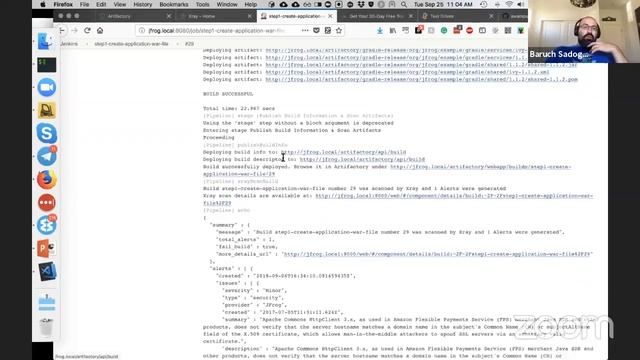This screenshot has width=640, height=360.
Task: Open the History menu
Action: [142, 4]
